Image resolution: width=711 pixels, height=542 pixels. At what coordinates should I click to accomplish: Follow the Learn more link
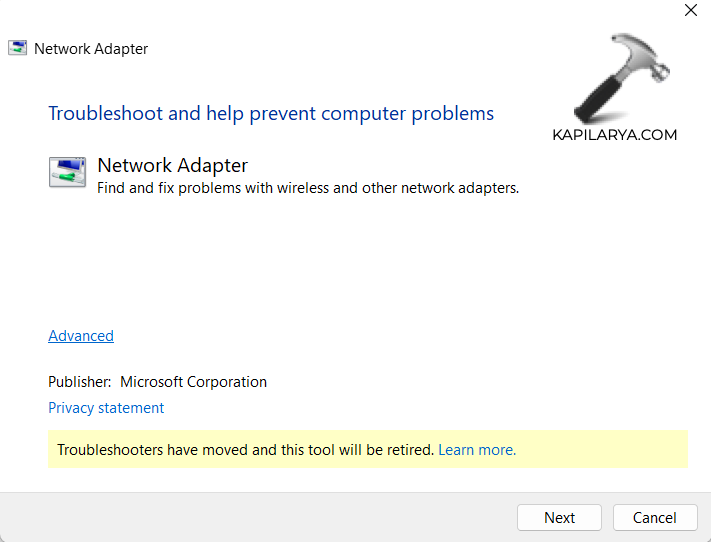click(x=477, y=450)
